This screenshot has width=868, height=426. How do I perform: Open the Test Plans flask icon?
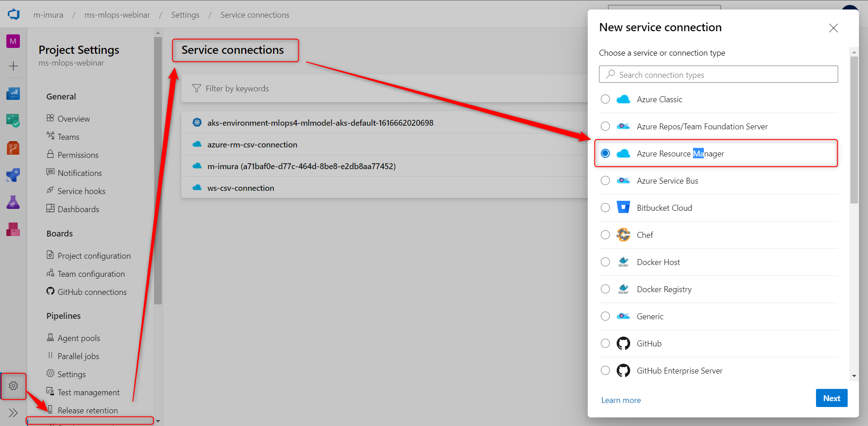coord(13,202)
